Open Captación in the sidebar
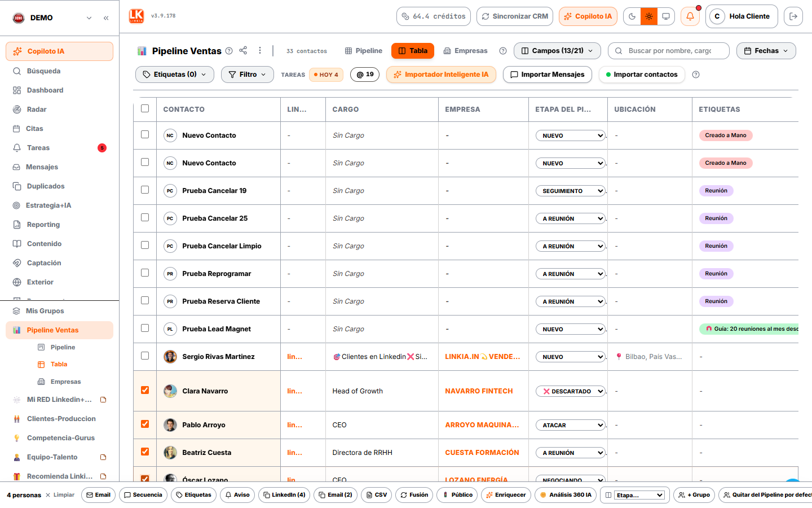The width and height of the screenshot is (812, 508). (59, 263)
